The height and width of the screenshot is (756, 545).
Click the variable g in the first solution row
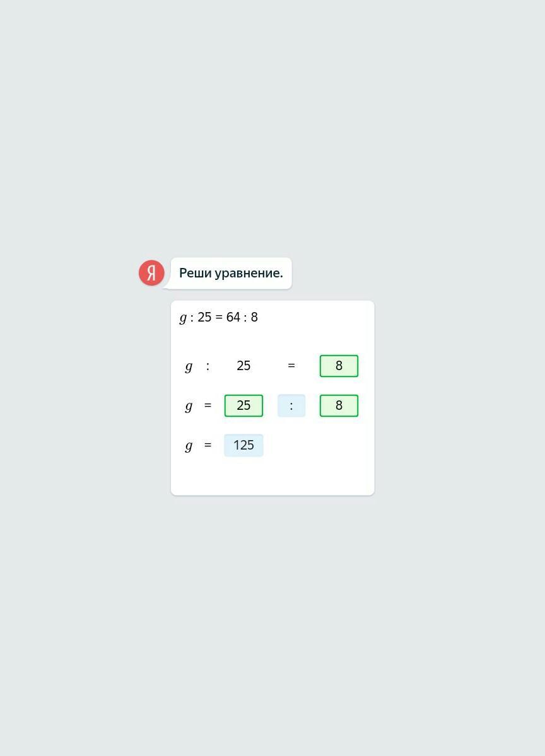click(189, 366)
